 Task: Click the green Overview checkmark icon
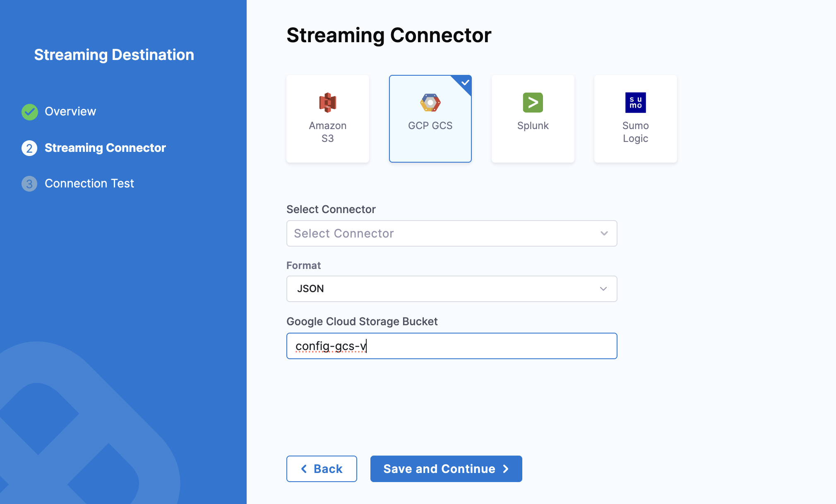point(30,112)
